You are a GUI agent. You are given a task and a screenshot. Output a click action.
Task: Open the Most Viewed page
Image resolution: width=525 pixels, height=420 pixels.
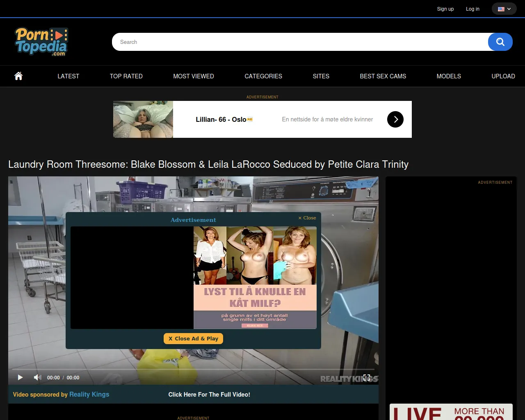click(x=193, y=76)
